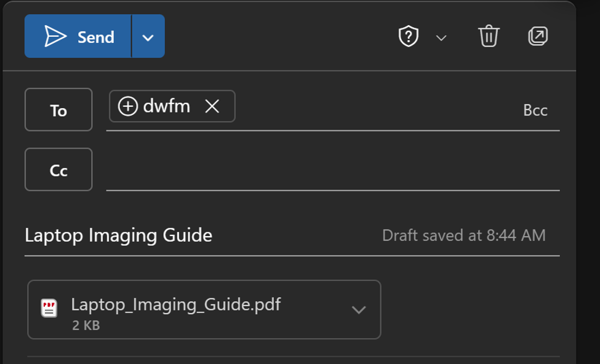Discard the draft with the trash icon
The image size is (600, 364).
click(x=489, y=36)
